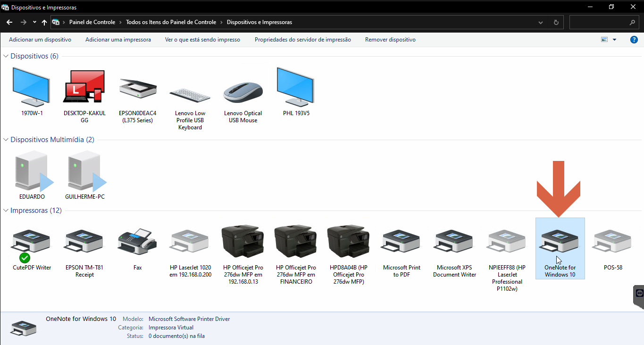Focus the search box in the window
This screenshot has width=644, height=345.
coord(604,22)
